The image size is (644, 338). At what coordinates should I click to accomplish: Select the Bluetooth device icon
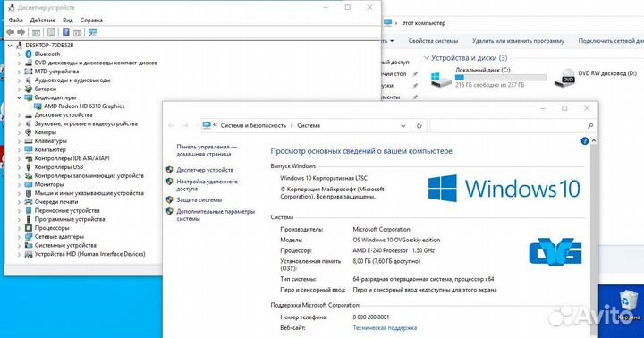coord(29,55)
